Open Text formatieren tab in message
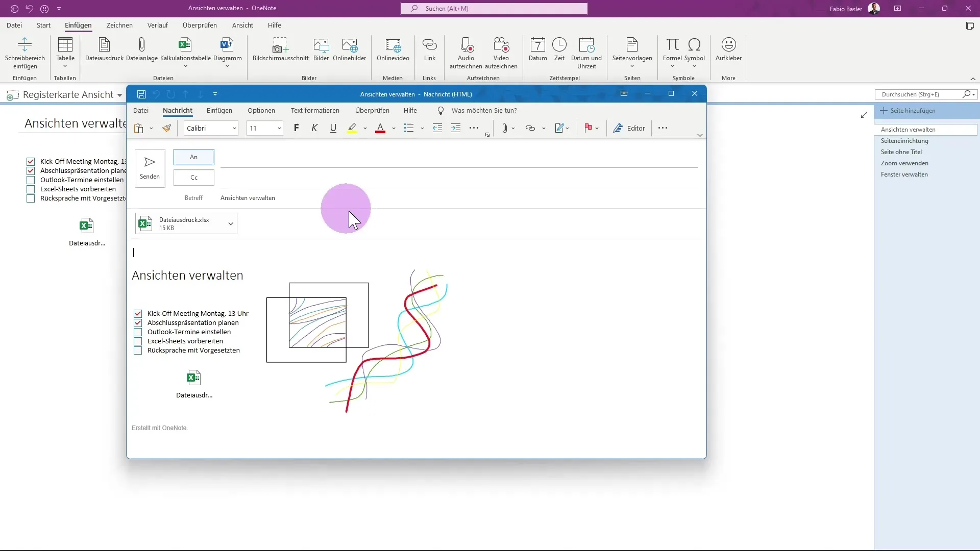 pos(315,110)
